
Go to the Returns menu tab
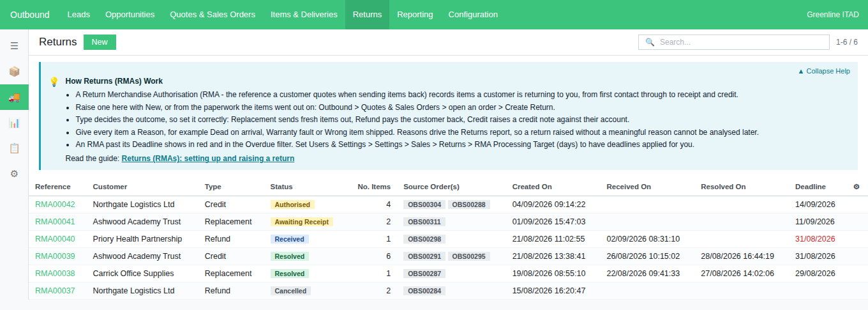(367, 15)
